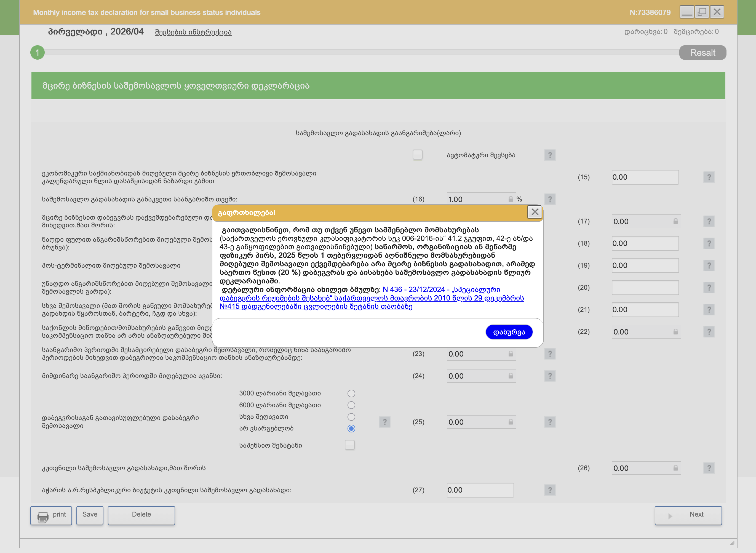Click help icon for field (19)
This screenshot has width=756, height=553.
(709, 265)
